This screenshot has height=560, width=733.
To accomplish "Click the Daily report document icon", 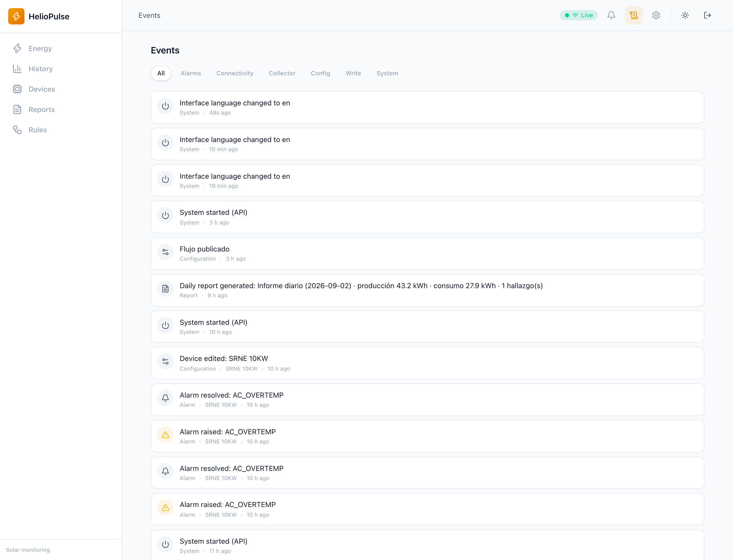I will [x=165, y=289].
